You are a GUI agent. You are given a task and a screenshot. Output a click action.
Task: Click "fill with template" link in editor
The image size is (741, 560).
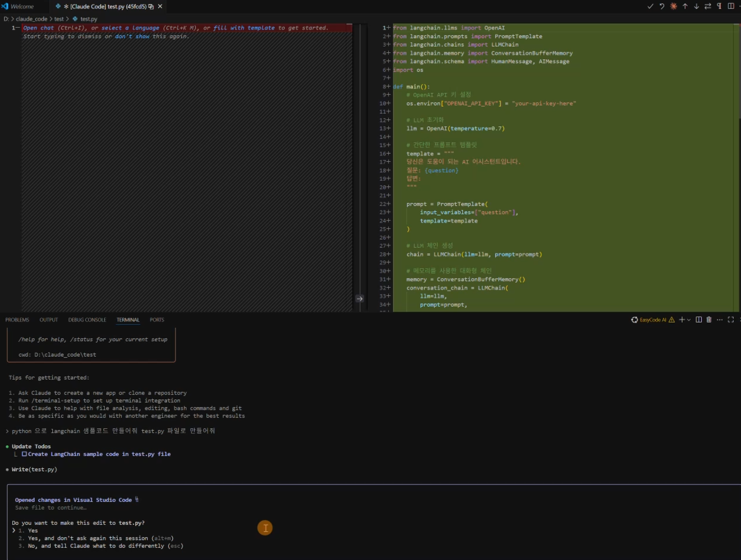point(244,28)
